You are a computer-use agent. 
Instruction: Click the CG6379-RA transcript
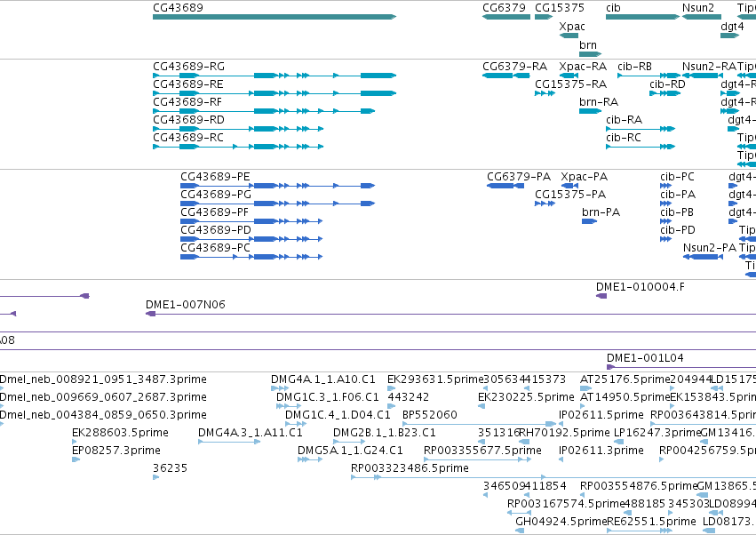point(505,76)
